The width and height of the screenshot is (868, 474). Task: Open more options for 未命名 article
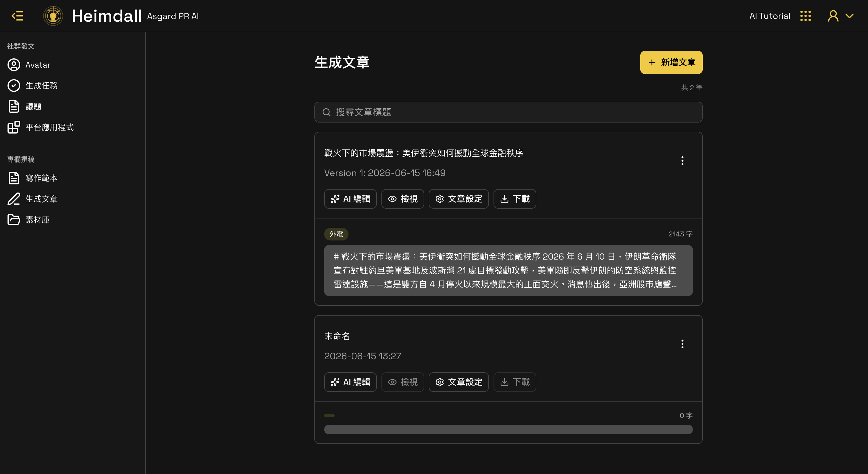(x=682, y=344)
